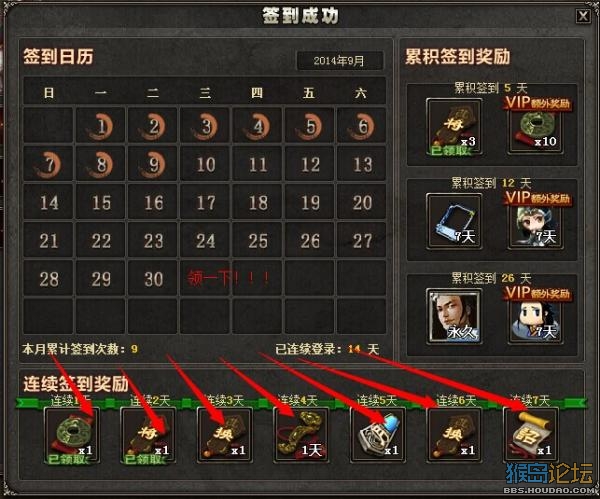Click the 26-day permanent portrait reward
Image resolution: width=600 pixels, height=499 pixels.
coord(454,316)
